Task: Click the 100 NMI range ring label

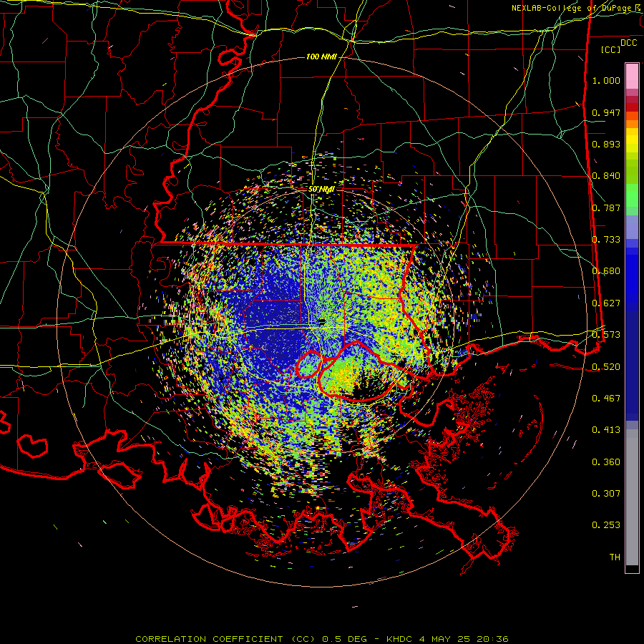Action: [321, 57]
